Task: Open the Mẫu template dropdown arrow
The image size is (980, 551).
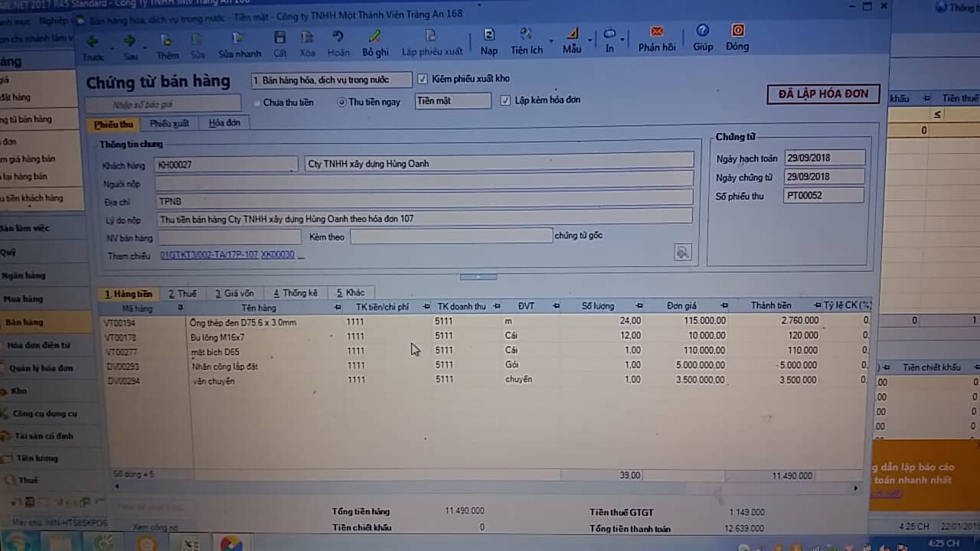Action: coord(590,40)
